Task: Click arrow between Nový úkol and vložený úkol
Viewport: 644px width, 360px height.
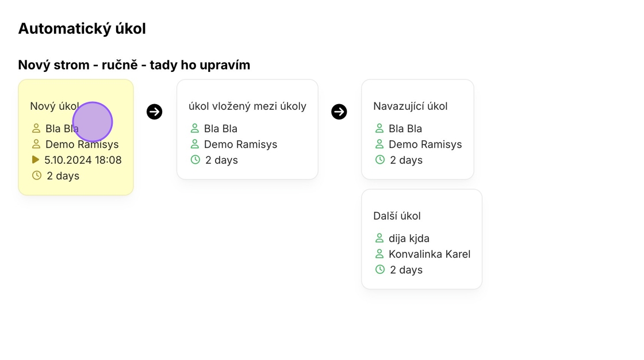Action: (x=155, y=112)
